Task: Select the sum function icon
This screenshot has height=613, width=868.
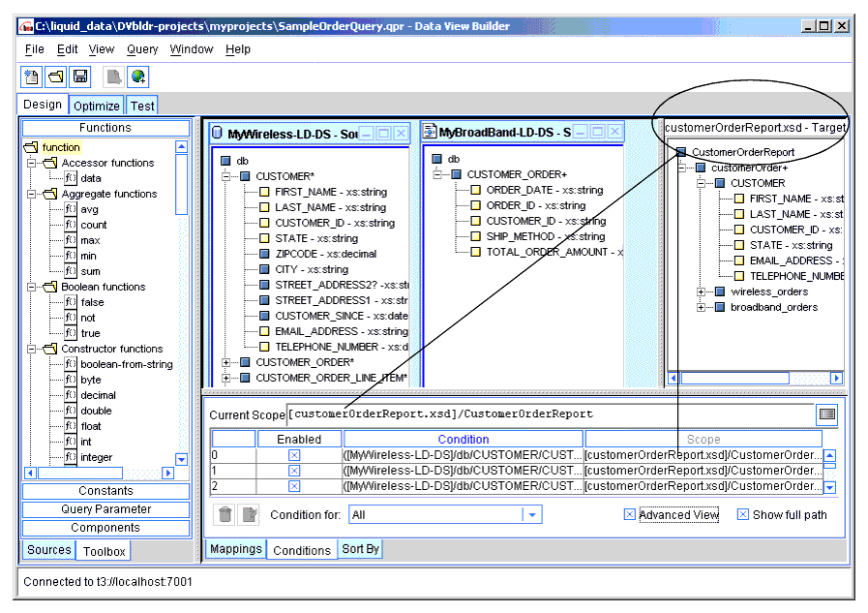Action: tap(71, 271)
